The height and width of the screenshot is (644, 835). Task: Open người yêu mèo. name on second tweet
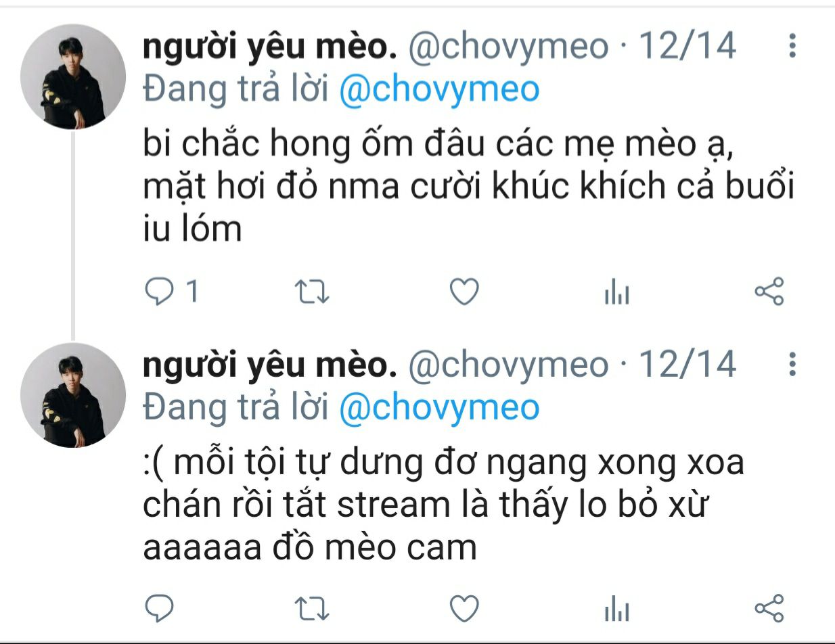pyautogui.click(x=269, y=364)
